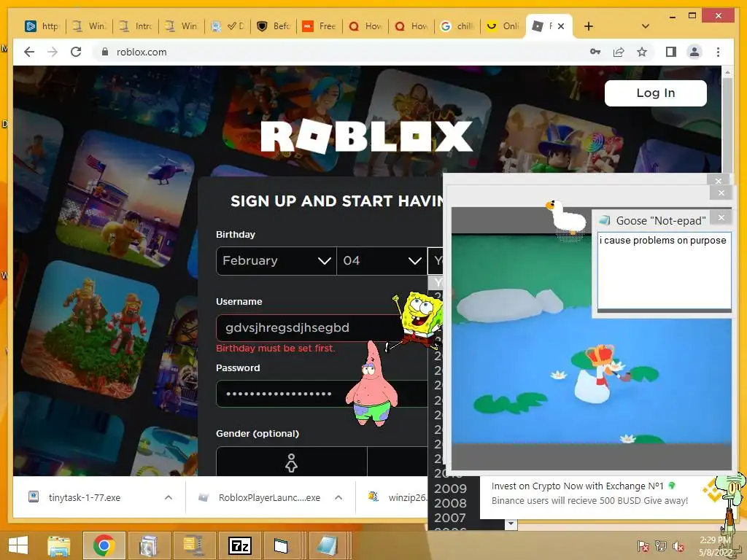
Task: Open the Windows Start button
Action: pyautogui.click(x=18, y=545)
